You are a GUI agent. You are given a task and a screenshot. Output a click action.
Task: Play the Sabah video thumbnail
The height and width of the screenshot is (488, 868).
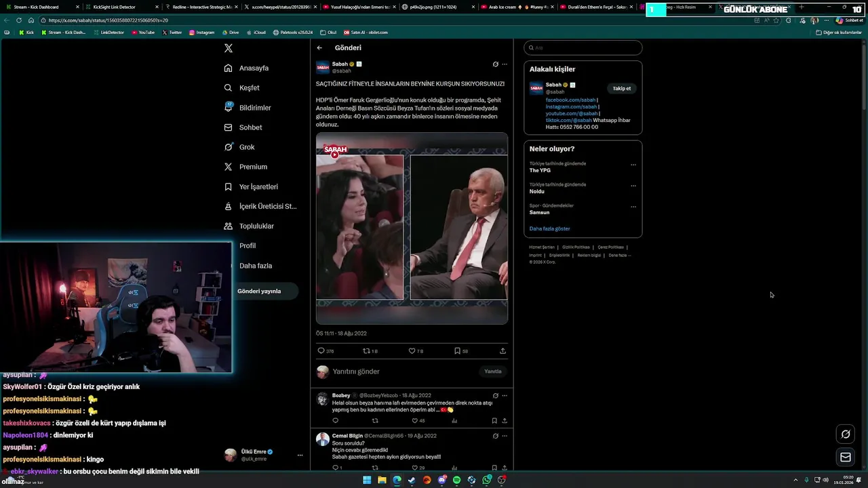[412, 228]
